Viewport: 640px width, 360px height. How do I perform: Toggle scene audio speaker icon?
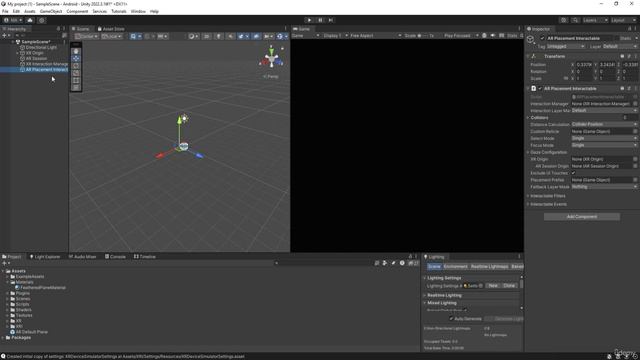pos(230,36)
